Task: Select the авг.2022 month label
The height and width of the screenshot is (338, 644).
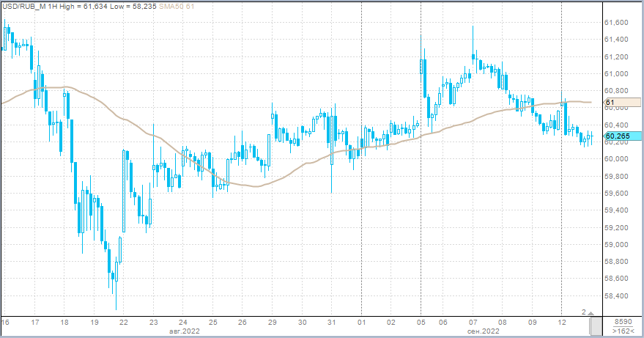Action: pos(183,331)
